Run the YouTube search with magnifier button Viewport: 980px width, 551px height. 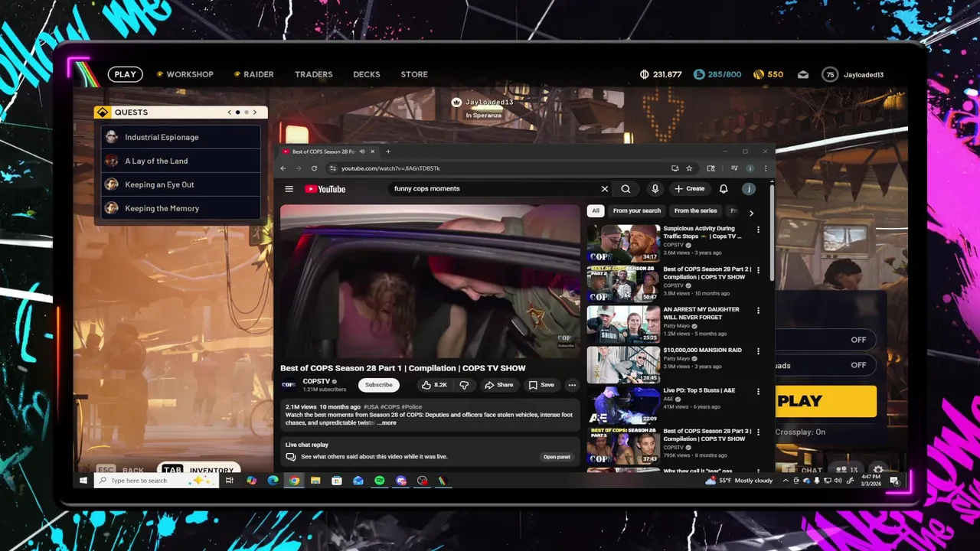[x=626, y=189]
